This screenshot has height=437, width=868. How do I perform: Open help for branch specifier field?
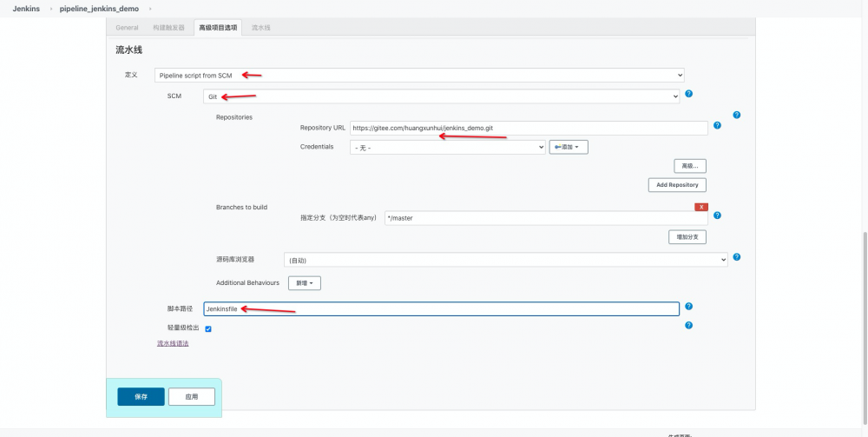coord(717,215)
